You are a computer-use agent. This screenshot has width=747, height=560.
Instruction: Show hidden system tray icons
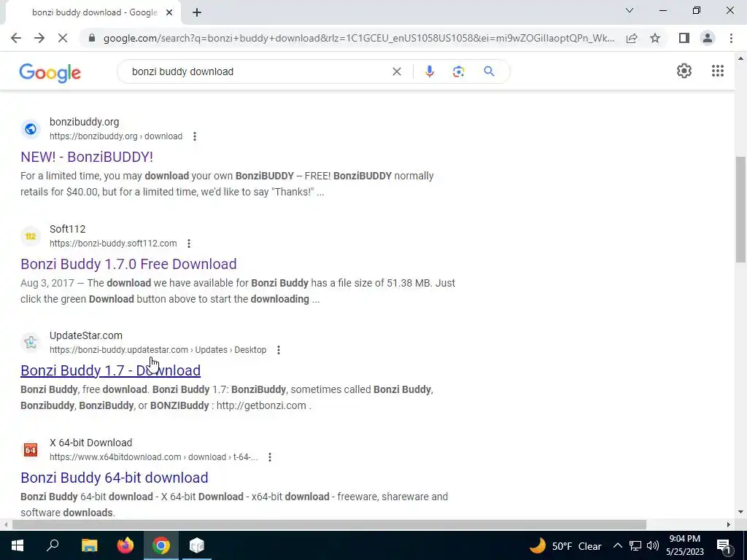(617, 545)
